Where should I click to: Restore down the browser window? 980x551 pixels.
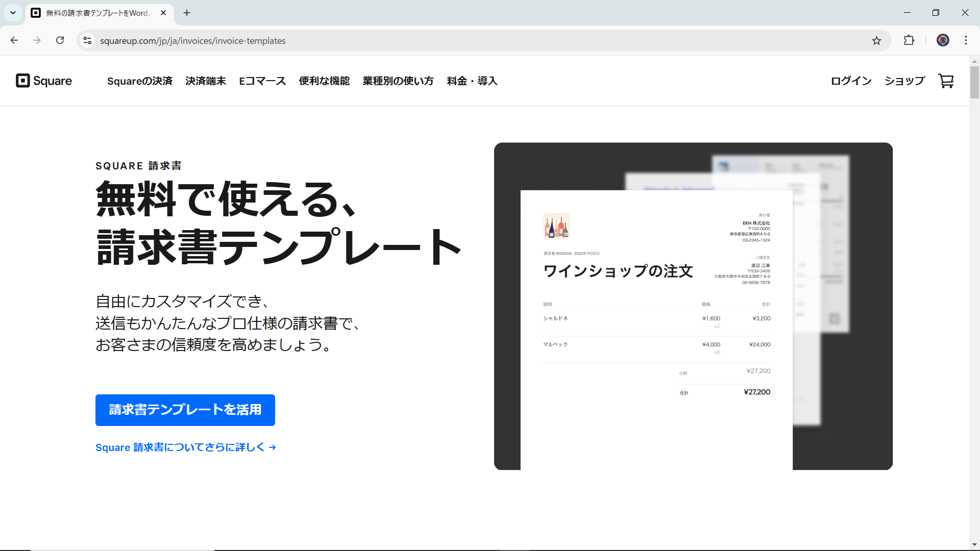936,13
